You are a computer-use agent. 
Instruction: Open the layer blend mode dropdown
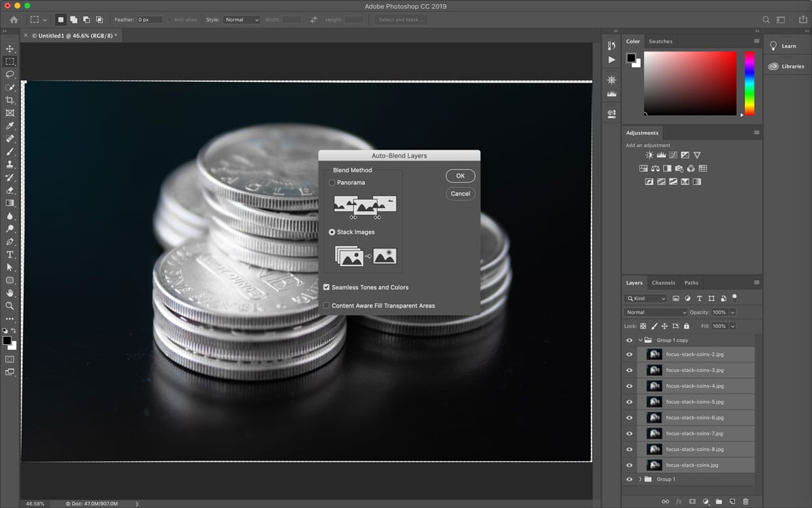pos(655,312)
